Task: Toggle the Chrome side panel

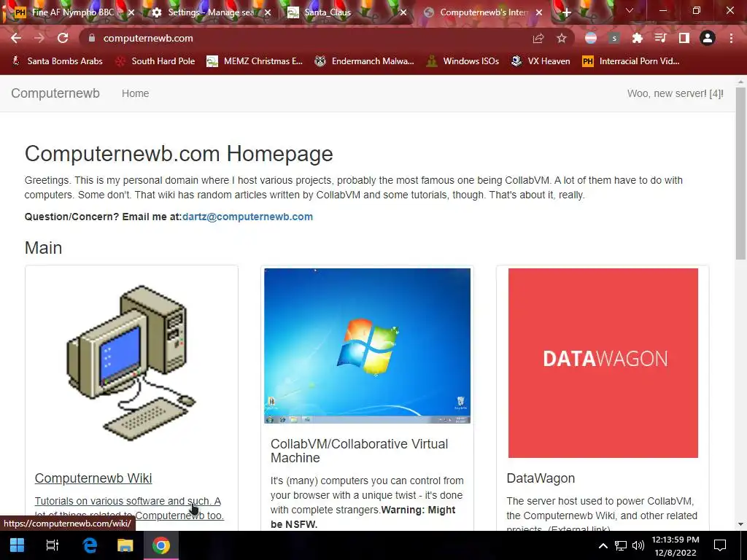Action: point(684,38)
